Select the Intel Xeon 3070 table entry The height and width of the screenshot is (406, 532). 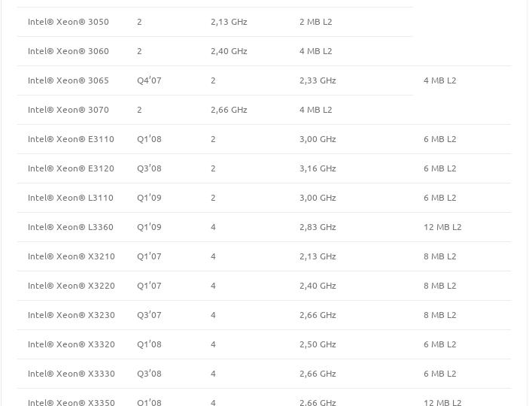coord(68,110)
